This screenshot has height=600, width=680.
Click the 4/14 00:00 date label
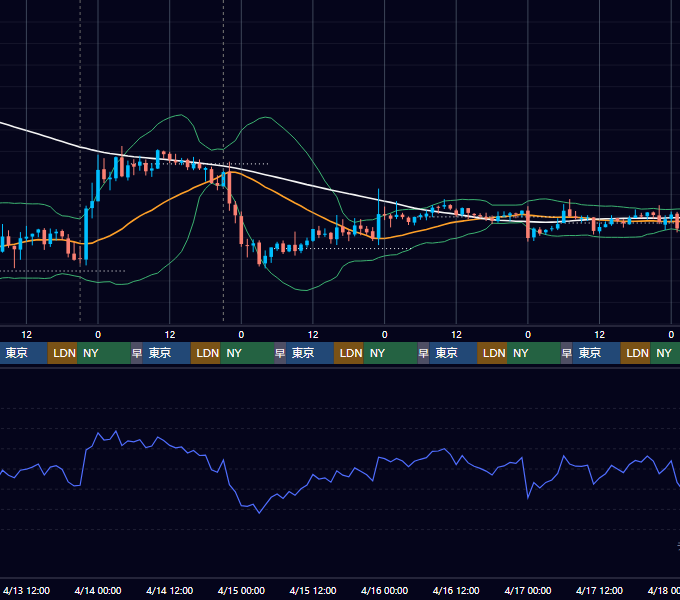(98, 590)
